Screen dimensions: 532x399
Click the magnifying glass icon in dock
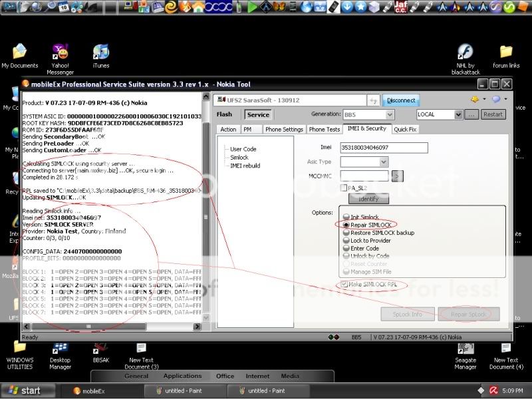(x=51, y=7)
